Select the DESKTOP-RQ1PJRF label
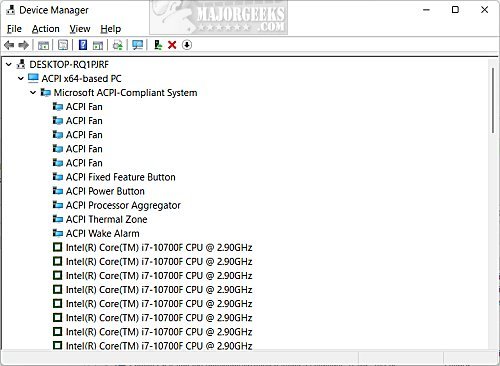This screenshot has height=366, width=500. point(69,64)
